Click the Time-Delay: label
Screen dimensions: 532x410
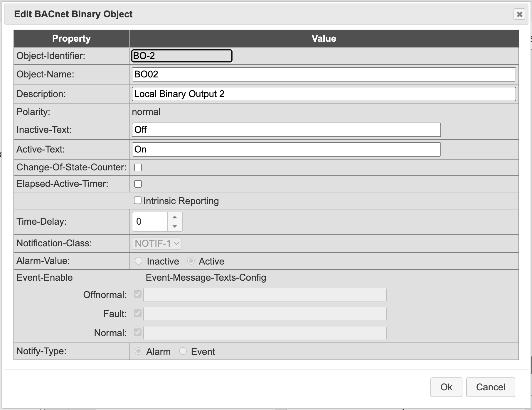pos(41,221)
